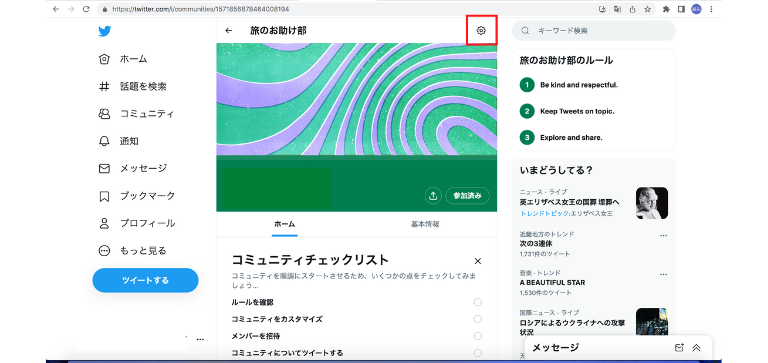Open コミュニティ in the sidebar
Image resolution: width=768 pixels, height=363 pixels.
tap(147, 114)
